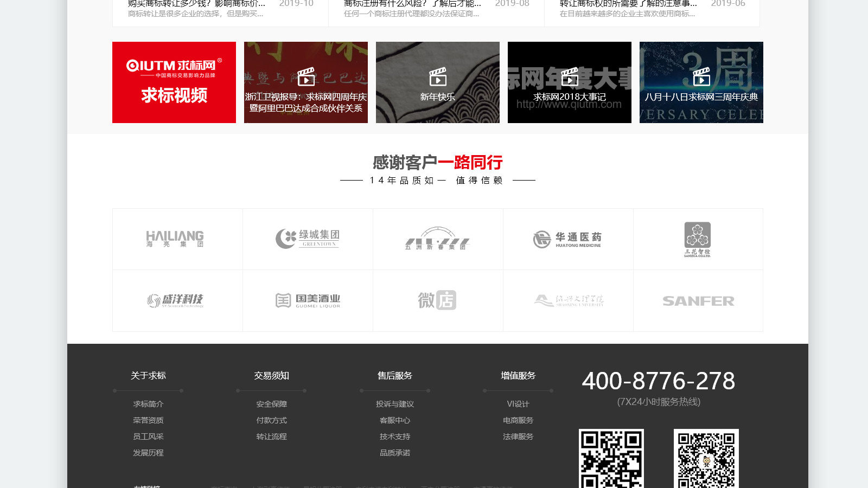The image size is (868, 488).
Task: Click the SANFER client logo
Action: click(x=698, y=301)
